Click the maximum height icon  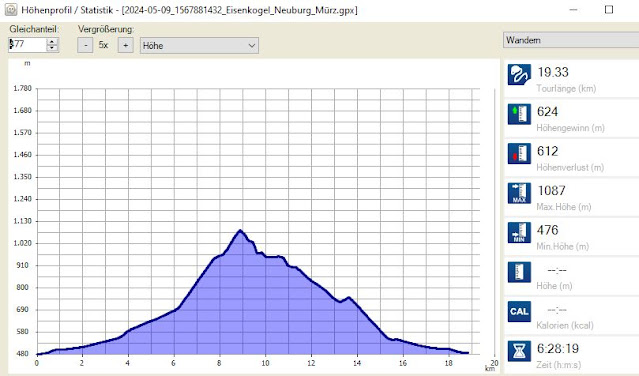pos(519,193)
